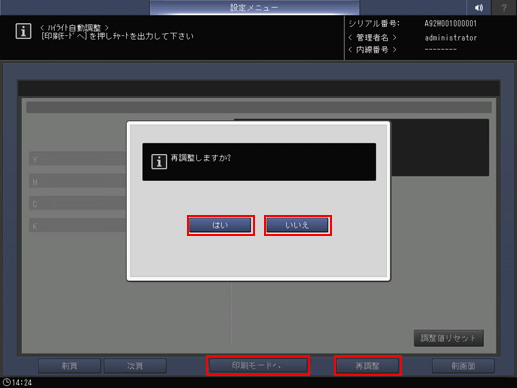Confirm readjustment with はい button
517x388 pixels.
tap(220, 225)
